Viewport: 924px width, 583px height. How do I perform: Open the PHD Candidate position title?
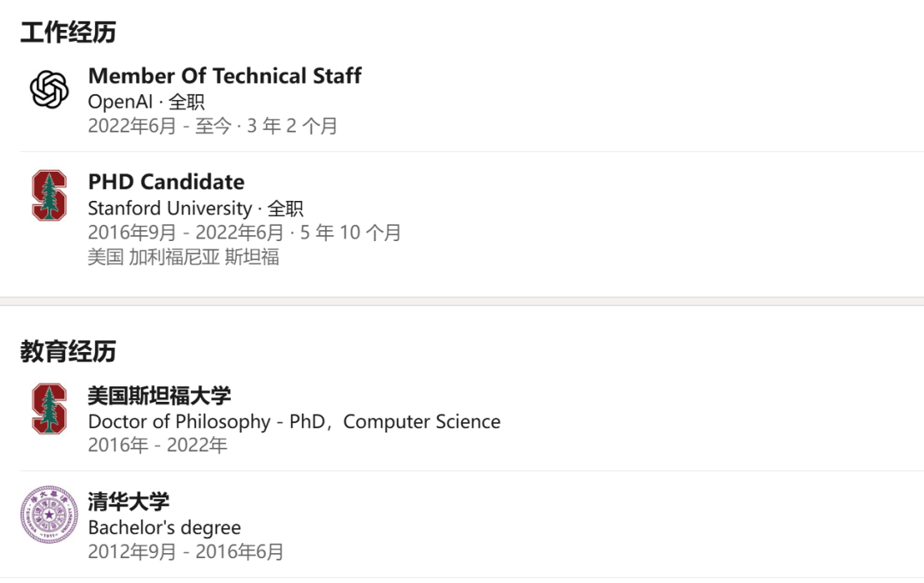pyautogui.click(x=166, y=182)
